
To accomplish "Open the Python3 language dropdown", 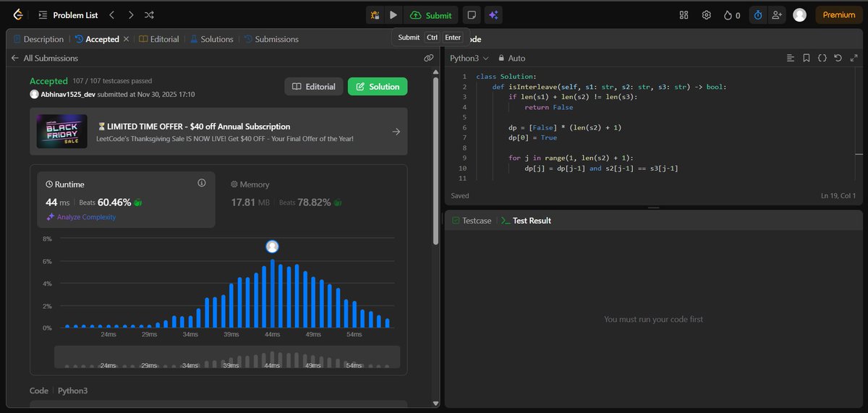I will tap(469, 58).
